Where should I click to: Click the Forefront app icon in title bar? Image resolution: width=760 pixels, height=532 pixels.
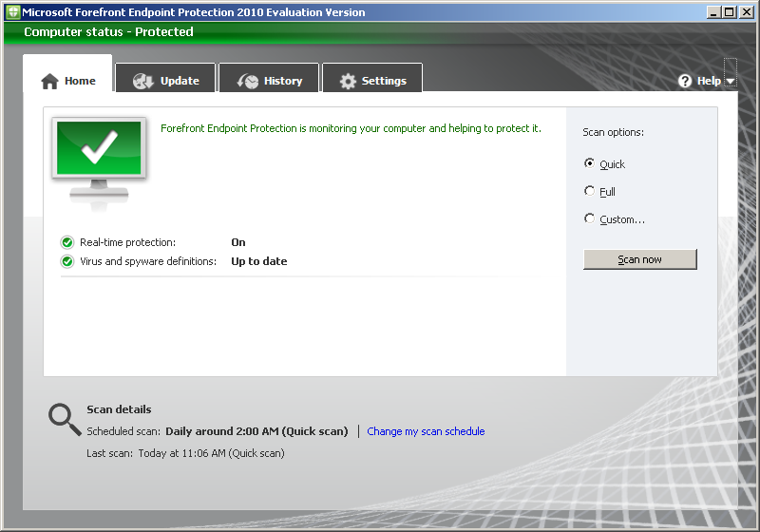pos(12,12)
